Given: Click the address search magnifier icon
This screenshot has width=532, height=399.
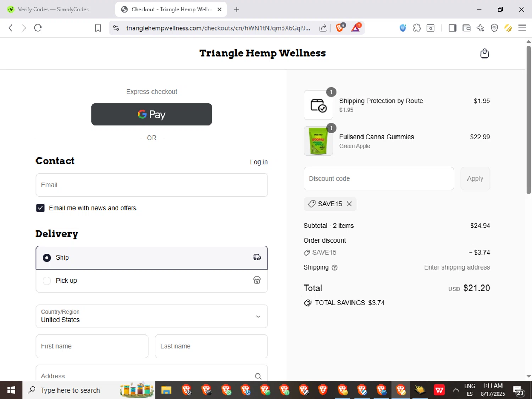Looking at the screenshot, I should (258, 376).
